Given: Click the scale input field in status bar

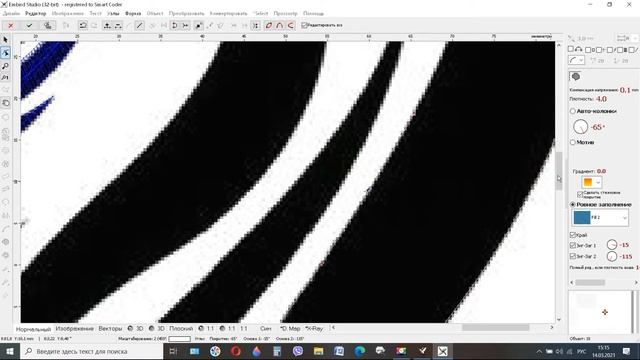Looking at the screenshot, I should [x=180, y=339].
